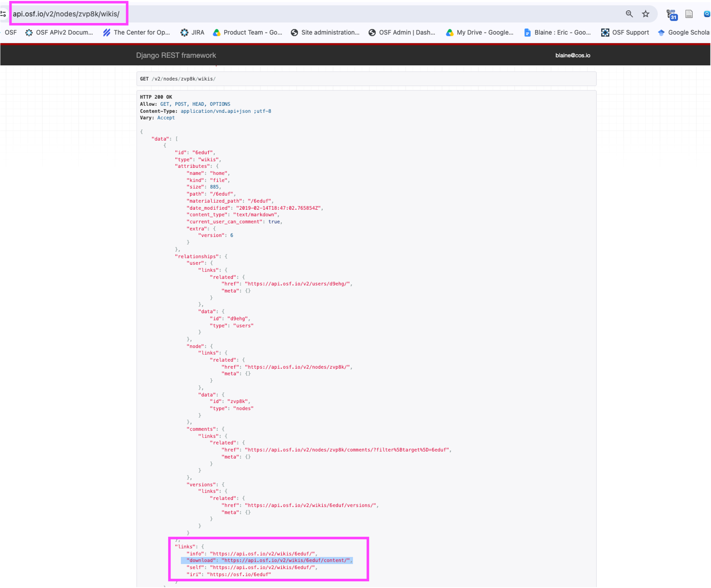Click the highlighted "download" content URL line
711x588 pixels.
click(x=267, y=561)
